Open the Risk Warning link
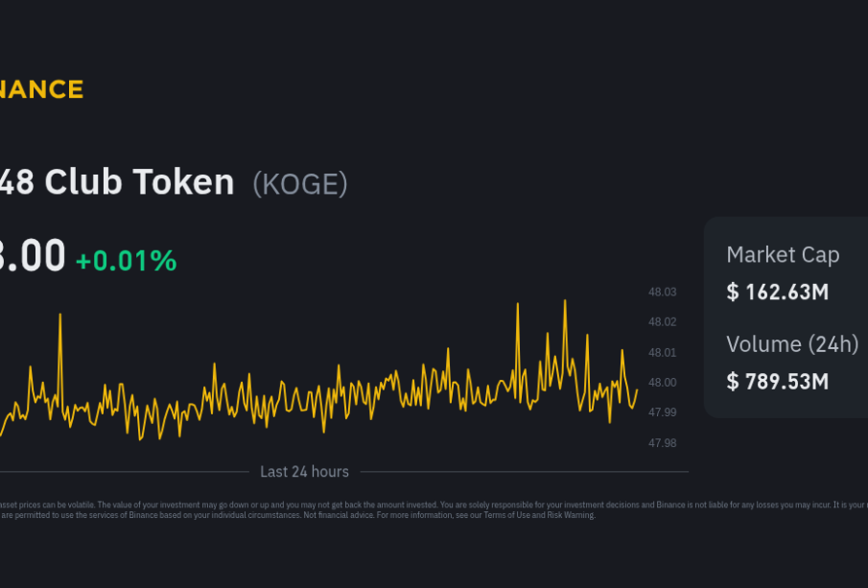 pyautogui.click(x=573, y=515)
